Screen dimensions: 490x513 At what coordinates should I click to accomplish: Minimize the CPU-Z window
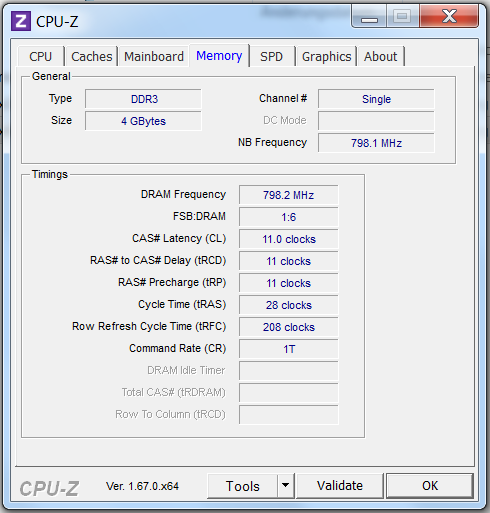tap(369, 16)
